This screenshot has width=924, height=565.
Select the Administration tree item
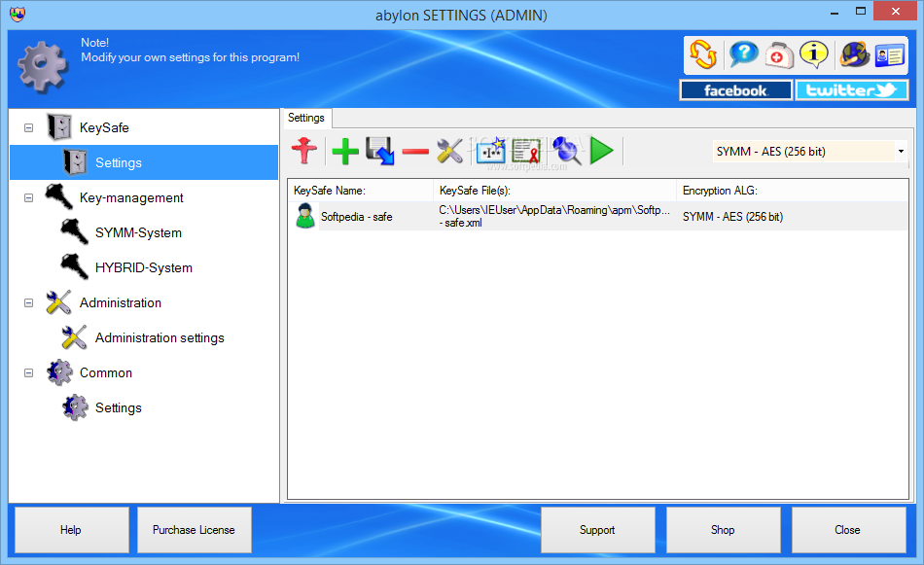(x=121, y=302)
